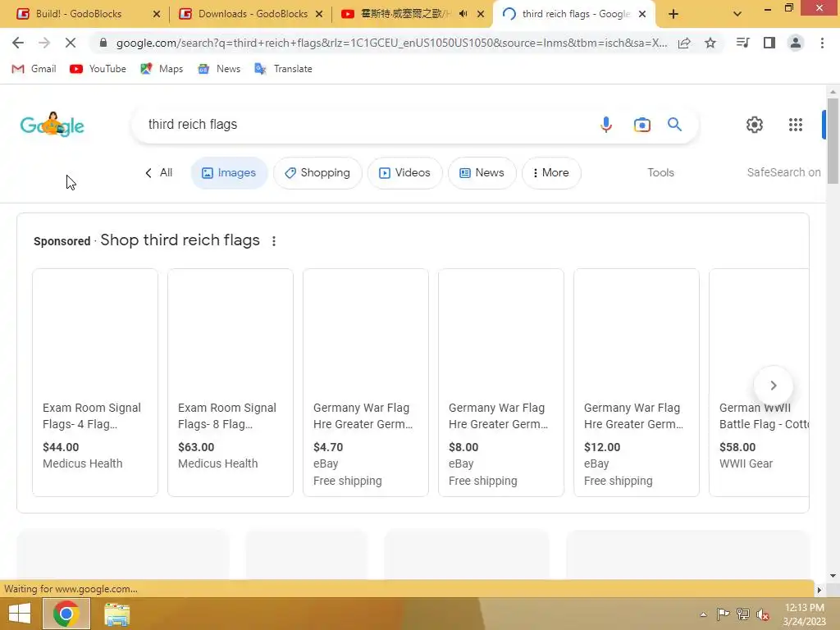Close the third reich flags tab

tap(642, 15)
